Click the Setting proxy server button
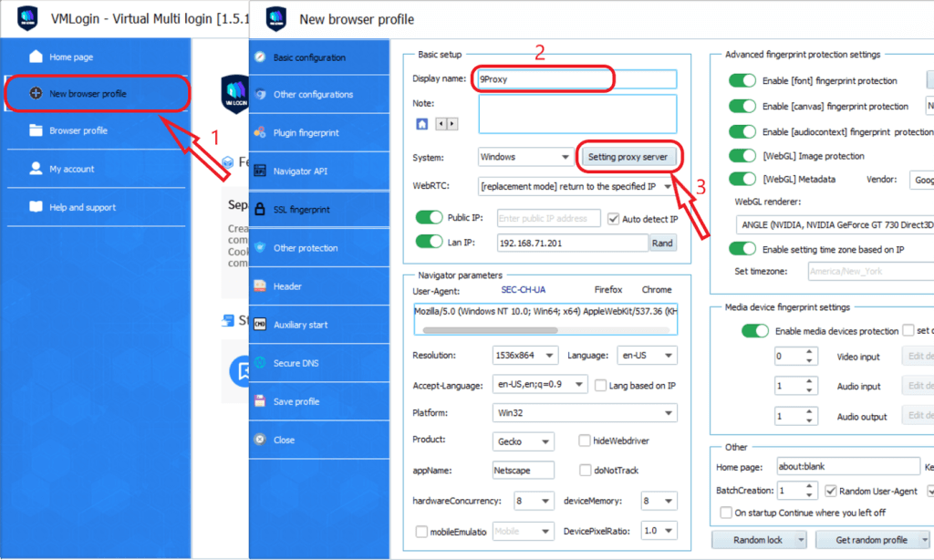 pyautogui.click(x=628, y=157)
